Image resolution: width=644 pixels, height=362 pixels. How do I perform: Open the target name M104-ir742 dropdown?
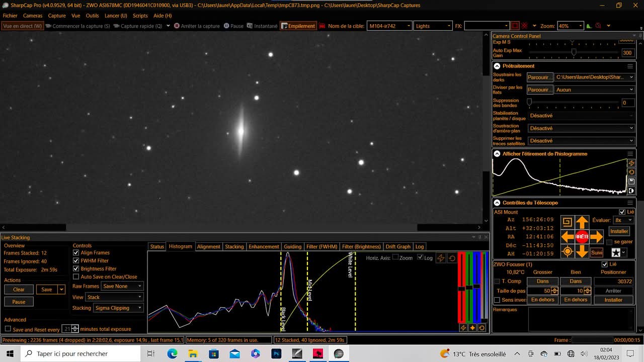click(x=389, y=26)
